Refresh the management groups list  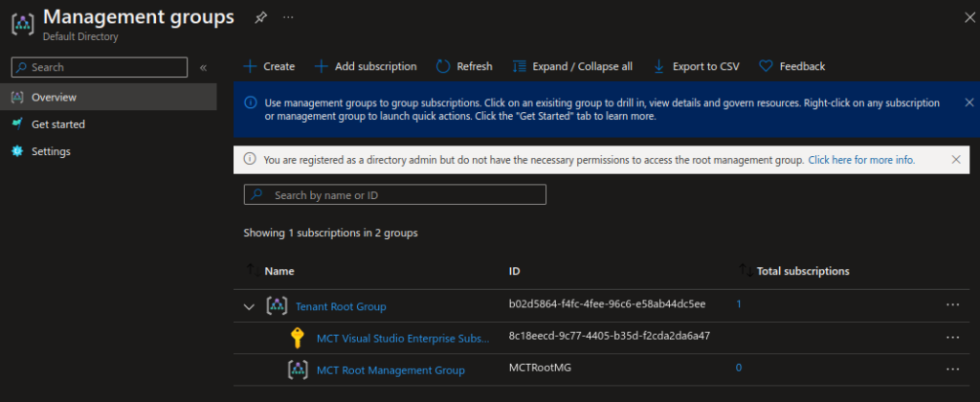tap(464, 66)
